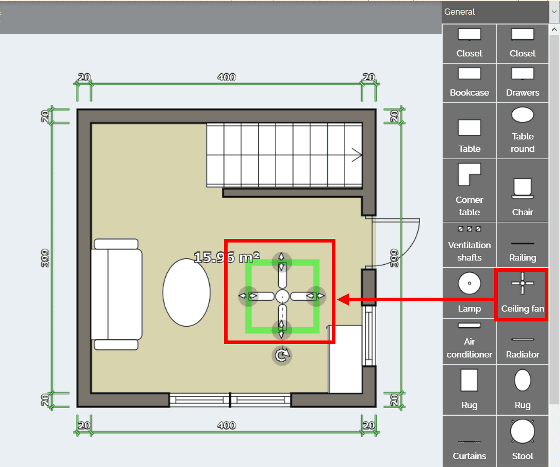
Task: Pick the Drawers furniture item
Action: [x=522, y=83]
